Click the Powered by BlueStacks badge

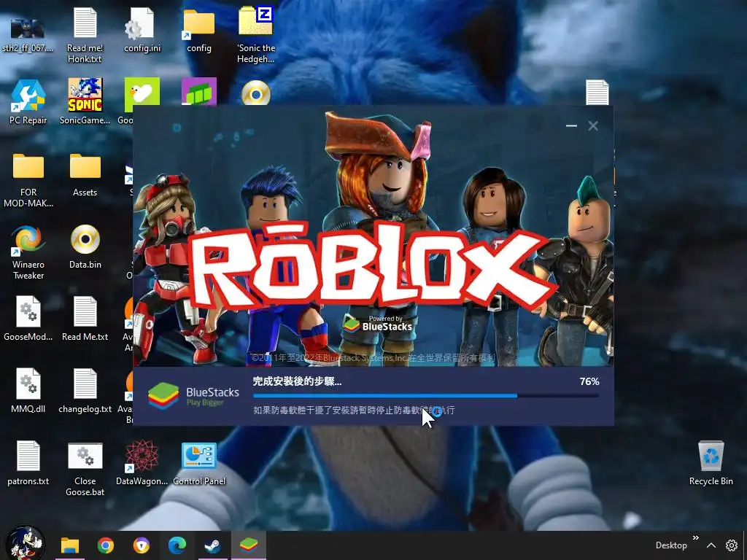[378, 324]
